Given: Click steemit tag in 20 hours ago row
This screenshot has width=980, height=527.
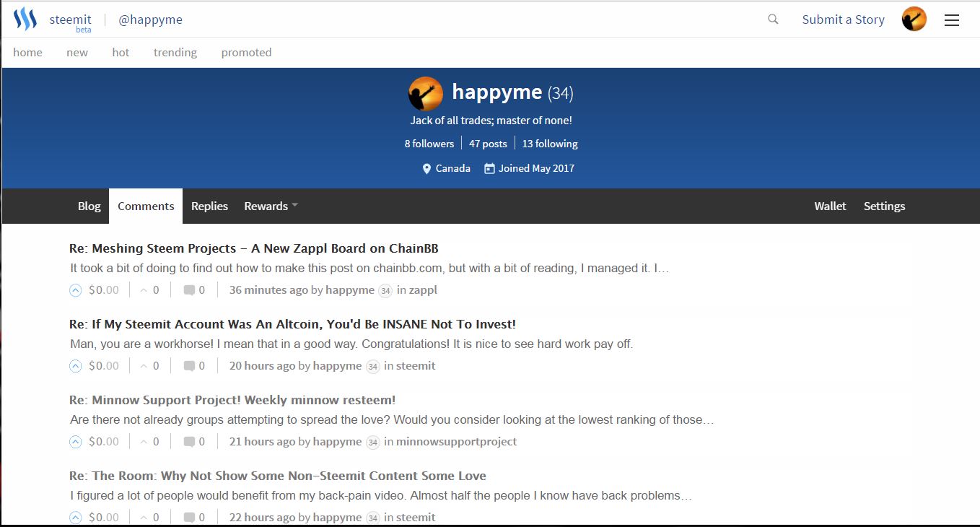Looking at the screenshot, I should (x=416, y=366).
